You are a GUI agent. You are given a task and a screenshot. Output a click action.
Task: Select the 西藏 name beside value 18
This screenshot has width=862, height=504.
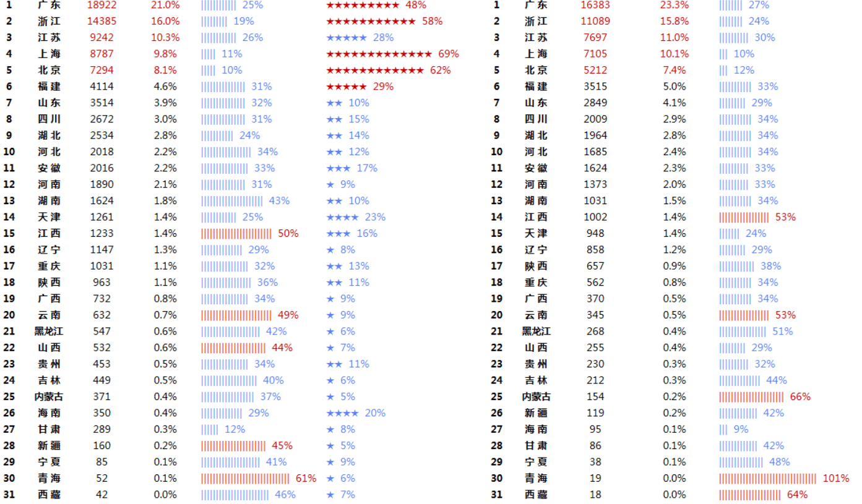click(536, 494)
